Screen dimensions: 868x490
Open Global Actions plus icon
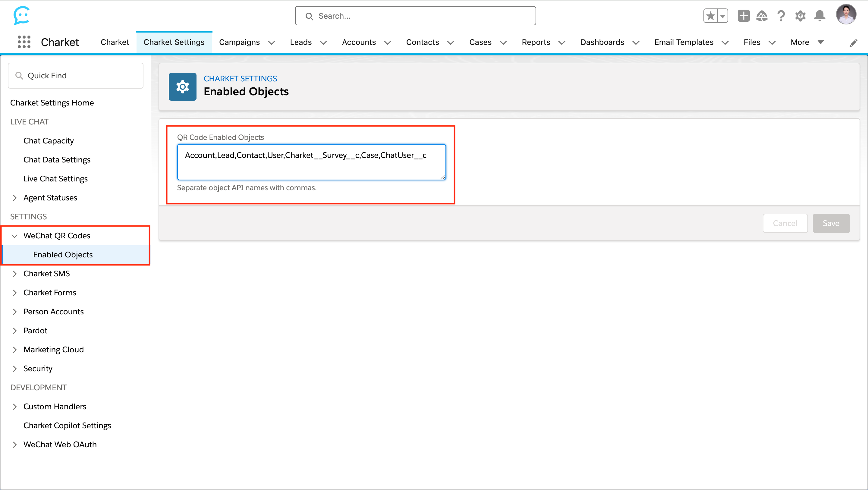click(x=743, y=16)
